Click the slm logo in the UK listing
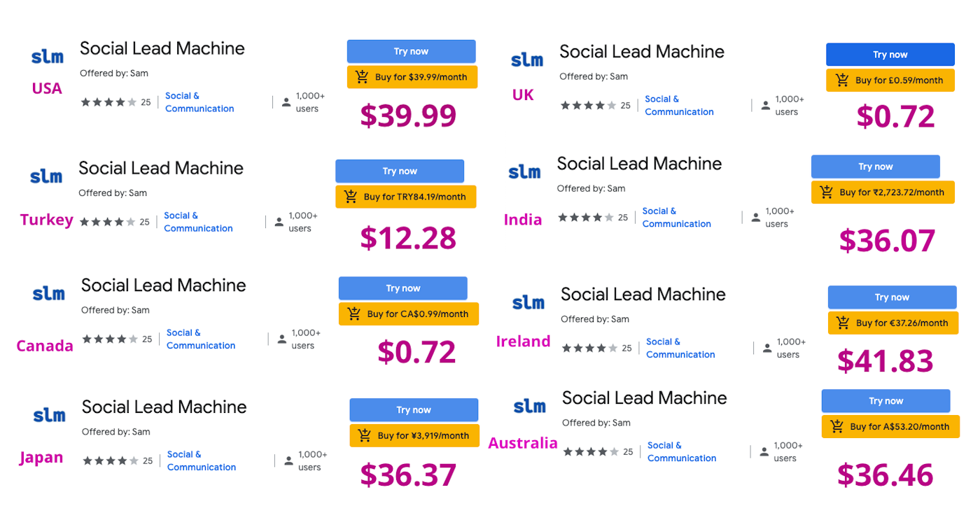 (527, 60)
